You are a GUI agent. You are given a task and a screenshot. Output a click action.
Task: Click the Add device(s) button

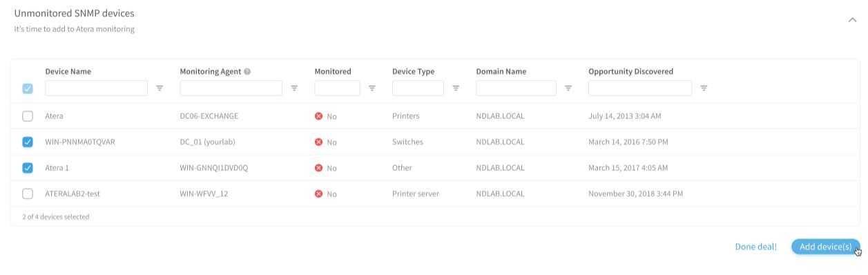point(825,247)
